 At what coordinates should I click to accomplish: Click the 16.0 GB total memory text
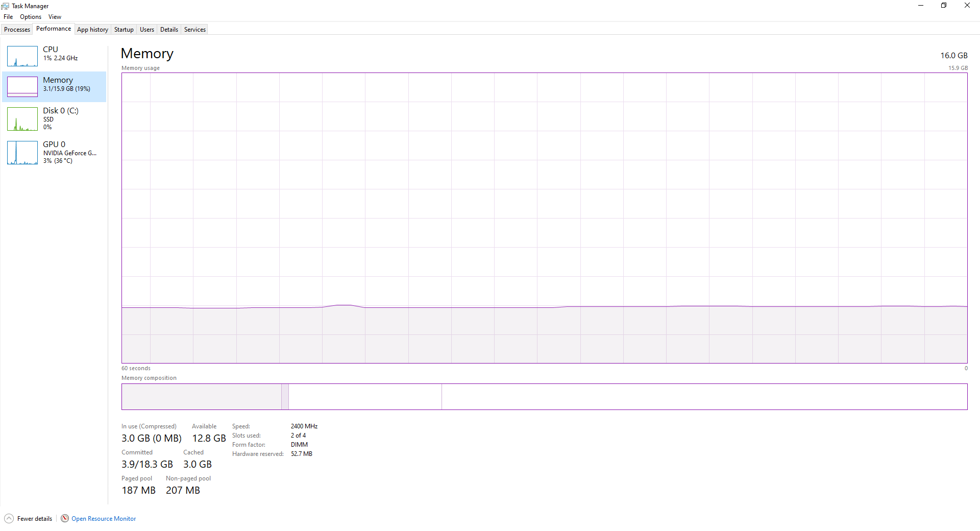pyautogui.click(x=954, y=56)
